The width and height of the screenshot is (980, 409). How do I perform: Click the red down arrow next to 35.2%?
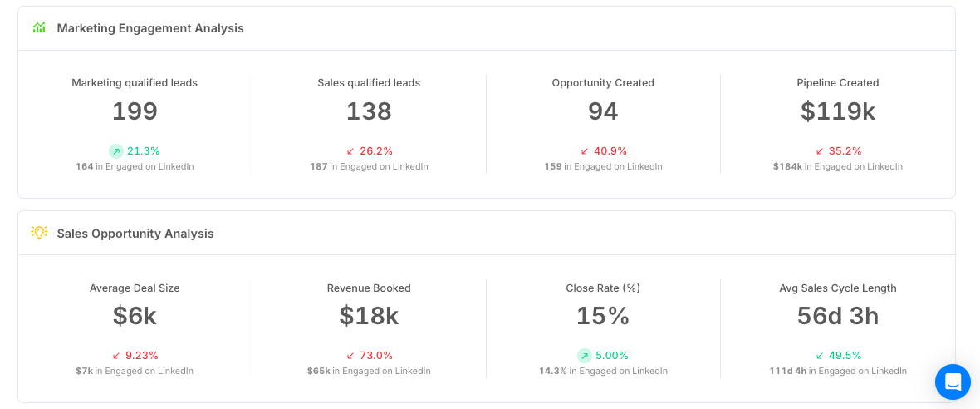820,151
